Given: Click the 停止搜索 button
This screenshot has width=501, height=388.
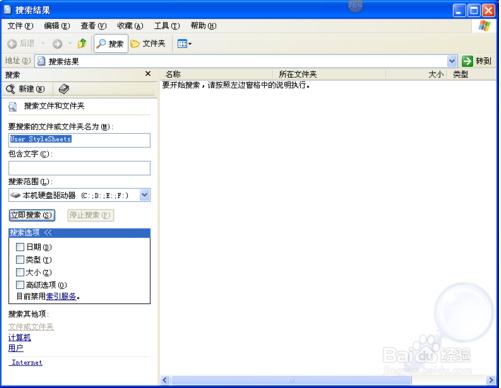Looking at the screenshot, I should [x=90, y=215].
